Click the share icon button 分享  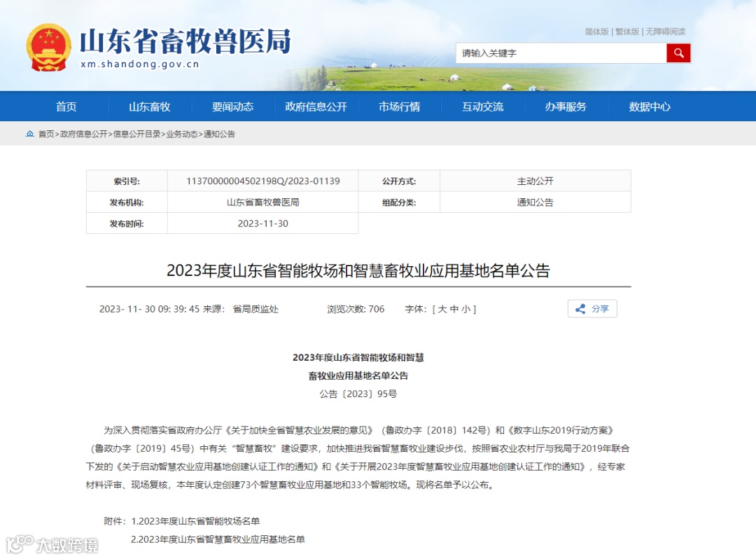pos(592,309)
